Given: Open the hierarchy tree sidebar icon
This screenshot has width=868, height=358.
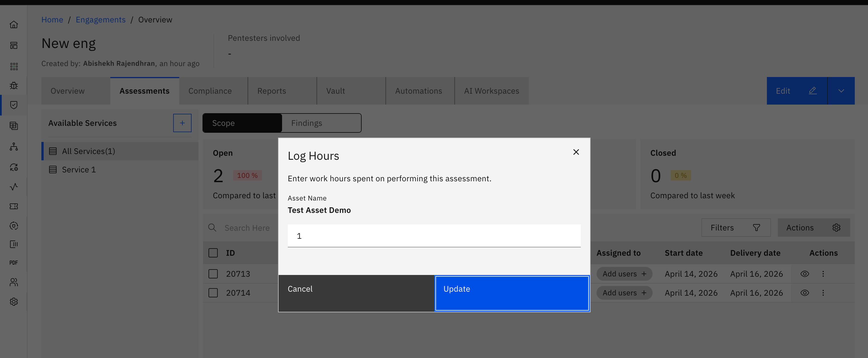Looking at the screenshot, I should [14, 147].
